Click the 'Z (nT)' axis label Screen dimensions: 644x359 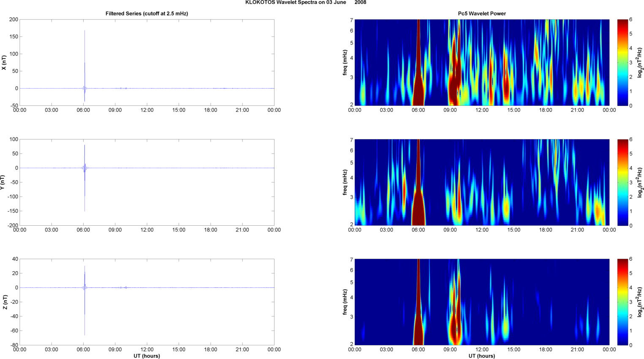coord(4,302)
